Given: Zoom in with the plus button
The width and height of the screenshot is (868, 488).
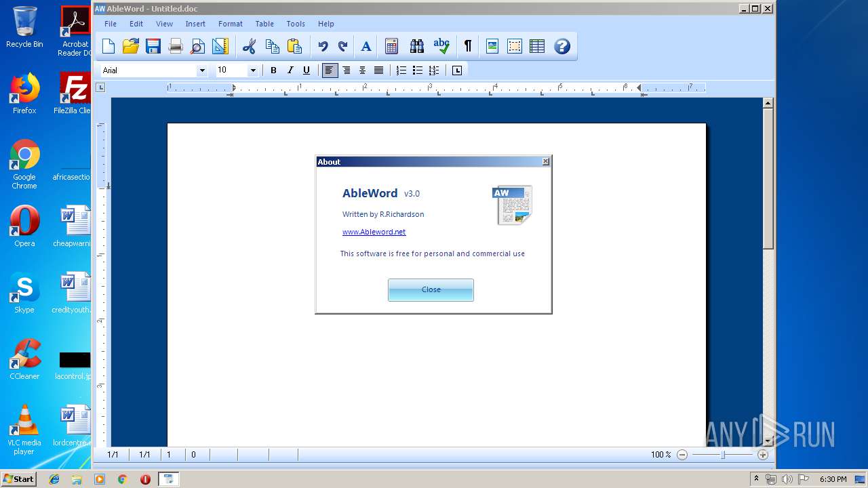Looking at the screenshot, I should pyautogui.click(x=763, y=455).
